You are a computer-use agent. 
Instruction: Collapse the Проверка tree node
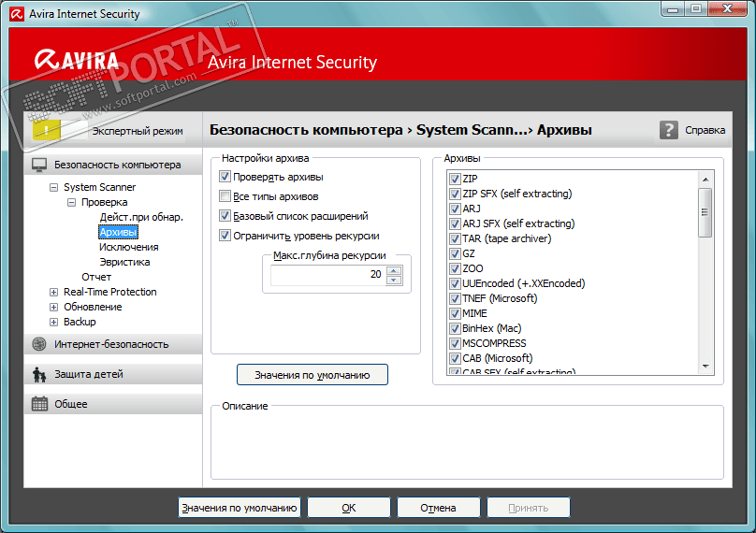tap(71, 202)
